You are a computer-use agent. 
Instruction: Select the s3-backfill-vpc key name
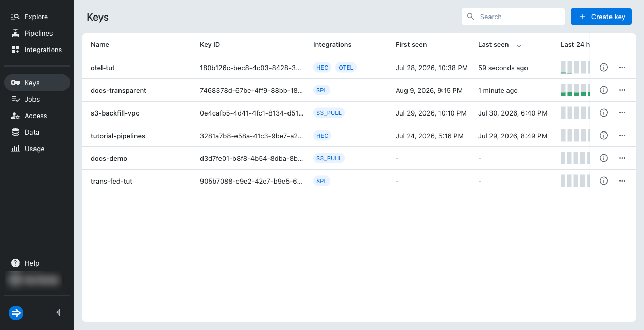(115, 113)
